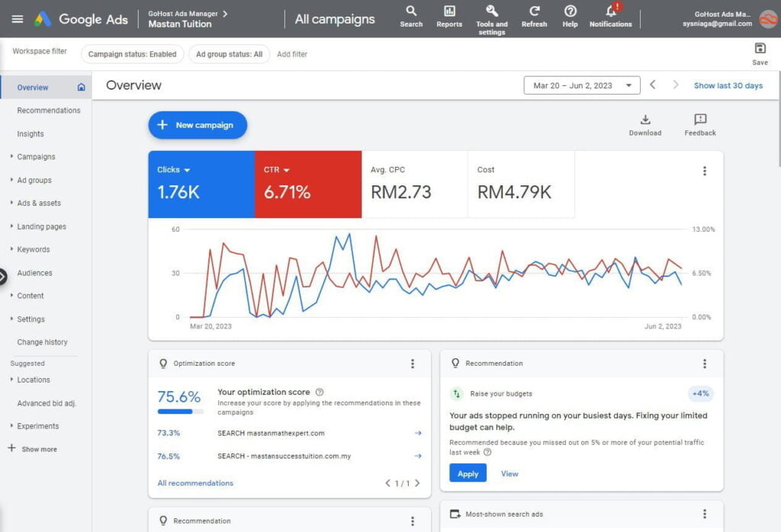
Task: Click the Save workspace icon
Action: [x=760, y=49]
